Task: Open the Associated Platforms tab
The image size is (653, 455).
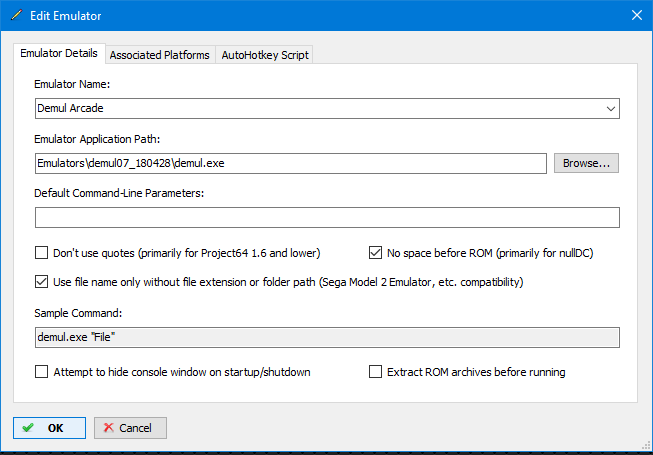Action: 160,55
